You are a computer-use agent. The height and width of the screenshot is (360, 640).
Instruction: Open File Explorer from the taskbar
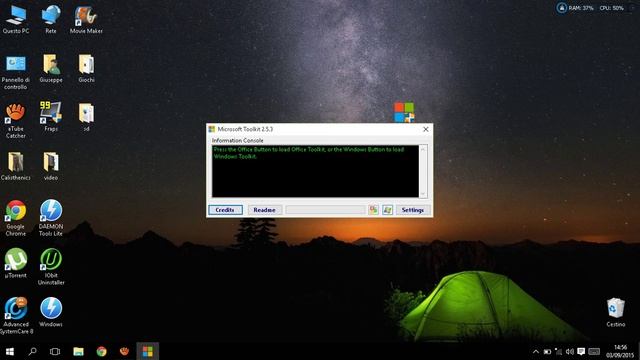[78, 351]
